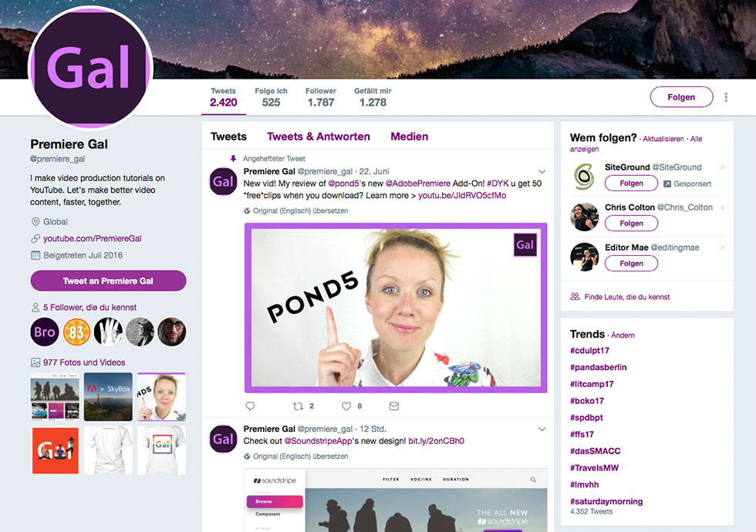The height and width of the screenshot is (532, 756).
Task: Open SiteGround's profile avatar
Action: click(584, 177)
